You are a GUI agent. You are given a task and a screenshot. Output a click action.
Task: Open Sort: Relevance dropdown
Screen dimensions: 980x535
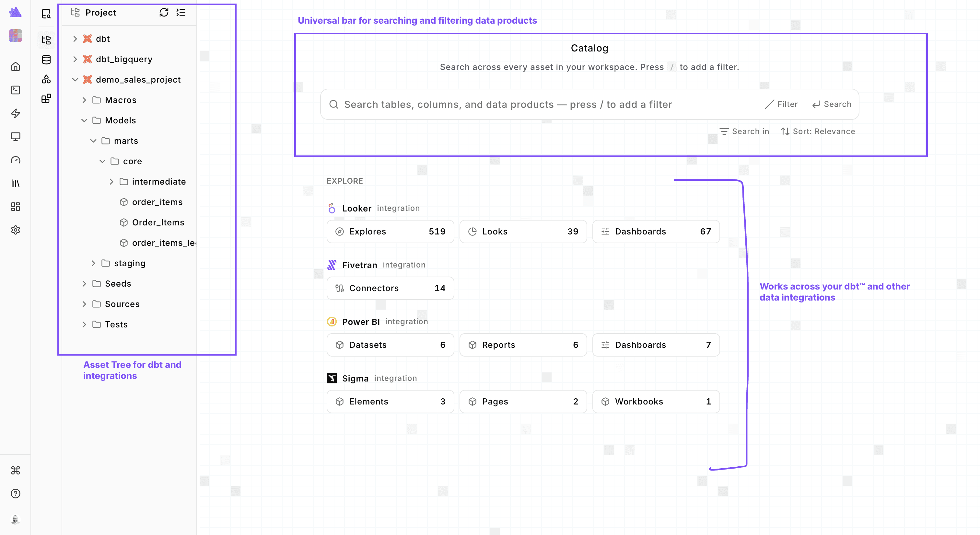pyautogui.click(x=818, y=131)
